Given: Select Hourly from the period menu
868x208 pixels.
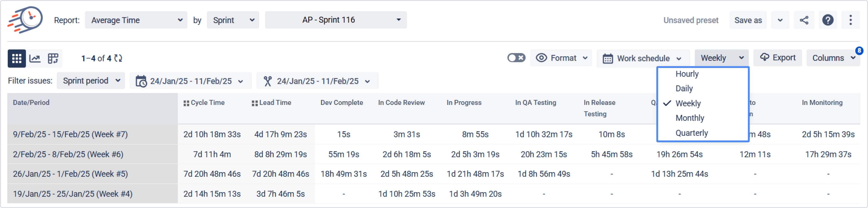Looking at the screenshot, I should (x=687, y=74).
